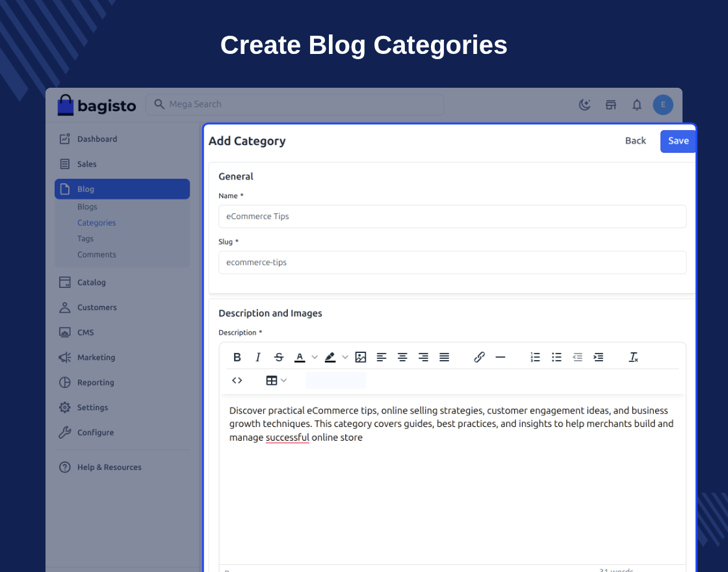Open Blogs submenu item

tap(87, 207)
